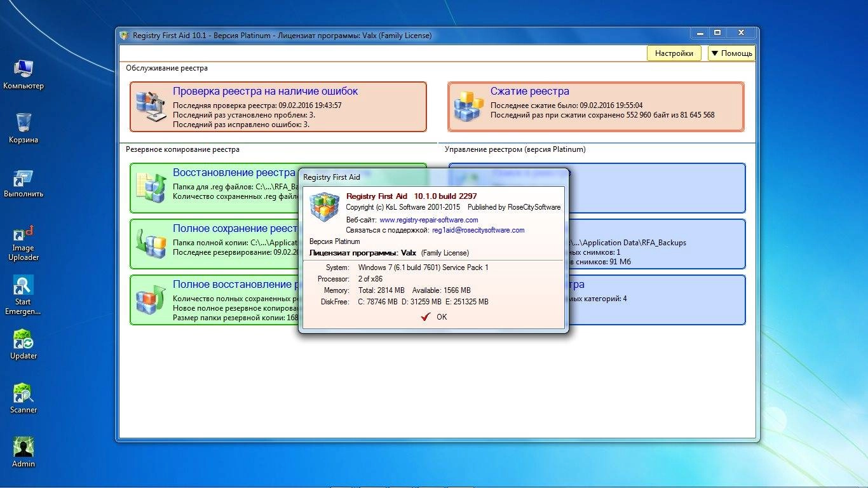Click the full registry restore icon
The height and width of the screenshot is (488, 868).
(x=151, y=299)
